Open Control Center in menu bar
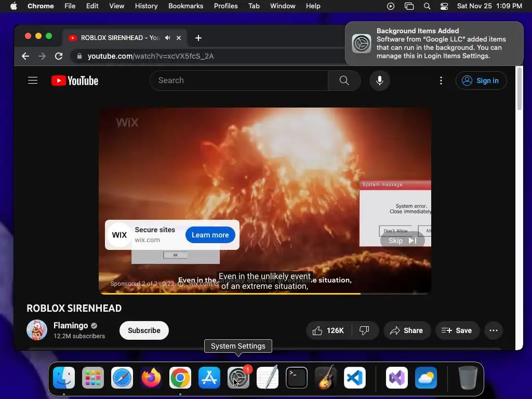This screenshot has width=532, height=399. pyautogui.click(x=444, y=6)
